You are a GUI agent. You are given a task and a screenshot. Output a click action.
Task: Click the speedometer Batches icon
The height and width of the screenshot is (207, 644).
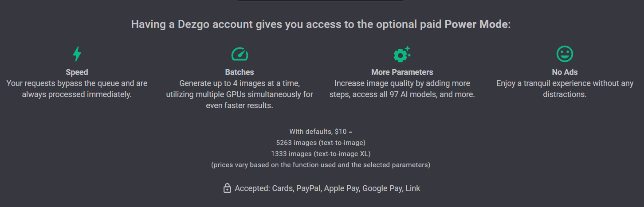click(240, 54)
